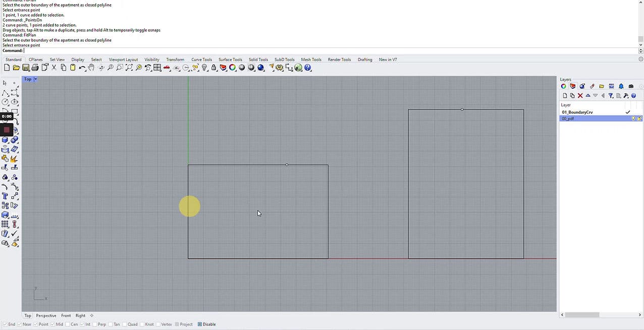
Task: Open the Top viewport title dropdown arrow
Action: tap(35, 79)
